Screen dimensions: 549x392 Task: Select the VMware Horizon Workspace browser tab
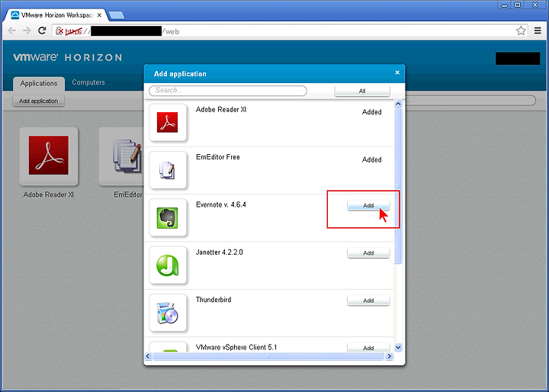click(x=56, y=15)
